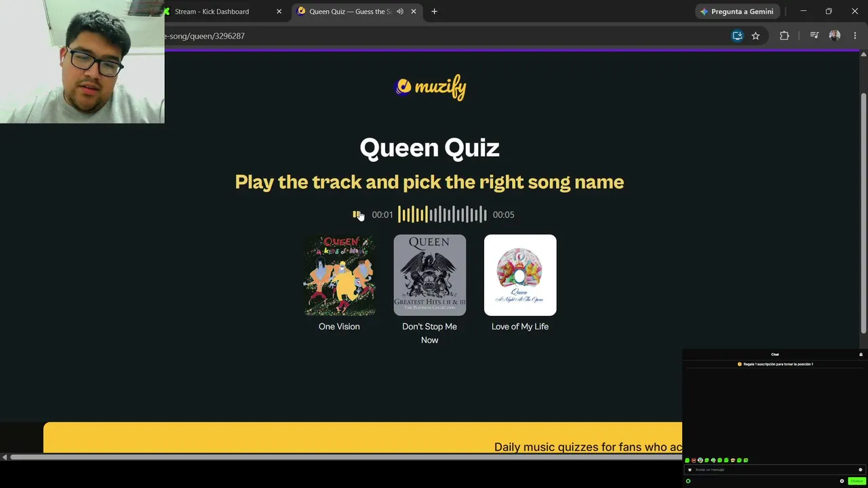
Task: Click the 00:01 elapsed time
Action: pyautogui.click(x=382, y=215)
